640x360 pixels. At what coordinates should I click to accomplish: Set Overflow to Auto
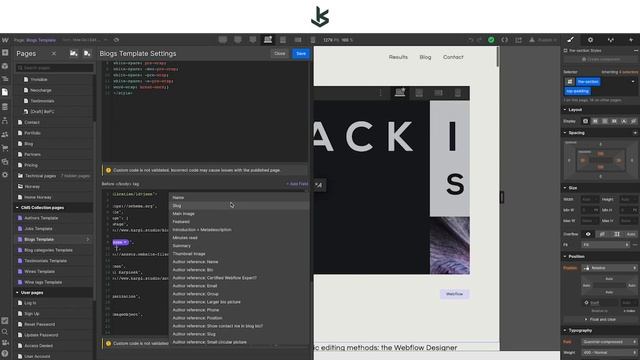click(x=631, y=234)
